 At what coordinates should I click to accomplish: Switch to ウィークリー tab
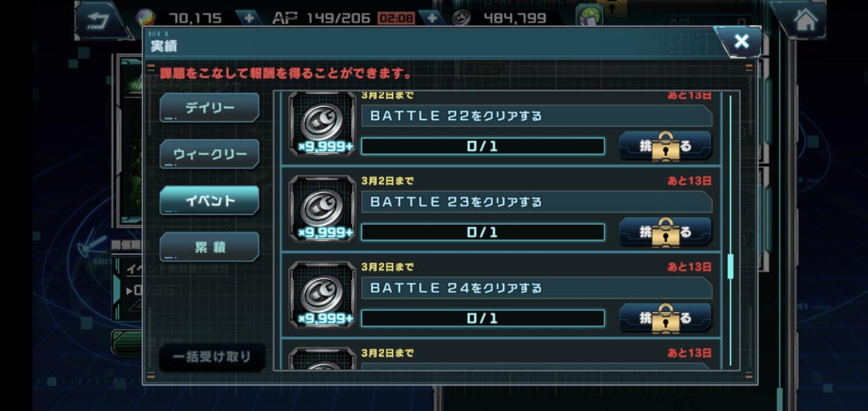(x=210, y=154)
